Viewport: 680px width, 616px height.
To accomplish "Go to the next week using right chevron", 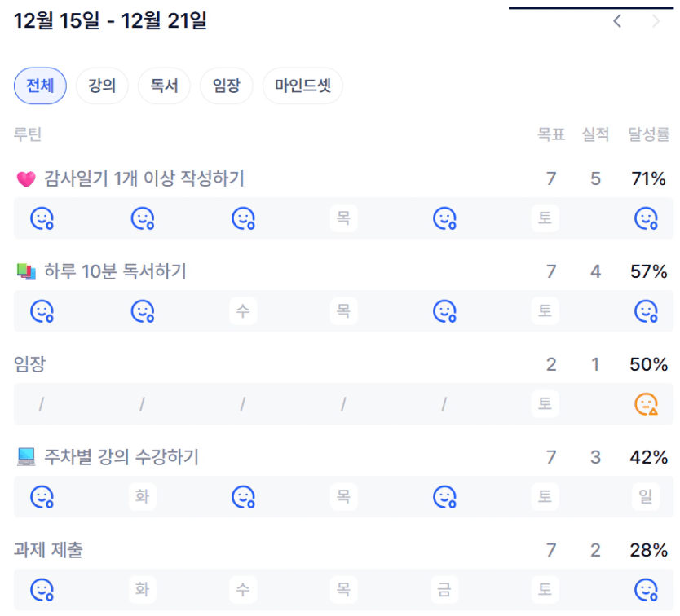I will 656,21.
